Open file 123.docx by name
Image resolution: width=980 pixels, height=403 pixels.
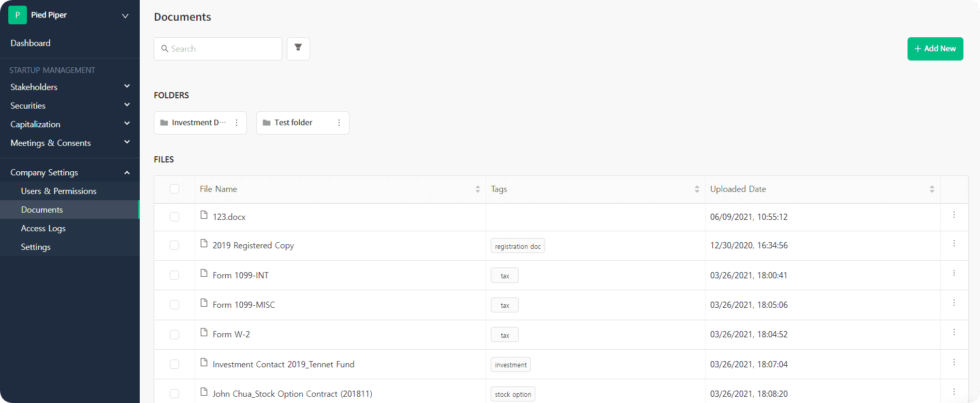[x=229, y=217]
